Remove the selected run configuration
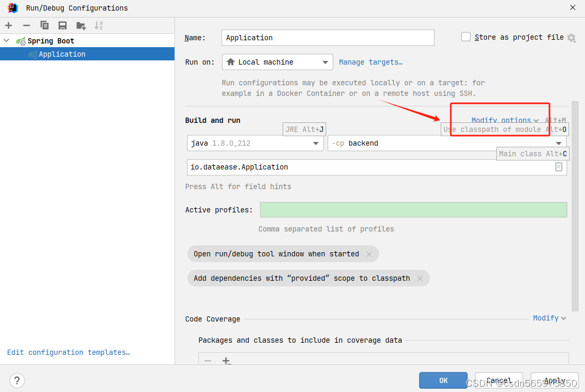 tap(25, 25)
